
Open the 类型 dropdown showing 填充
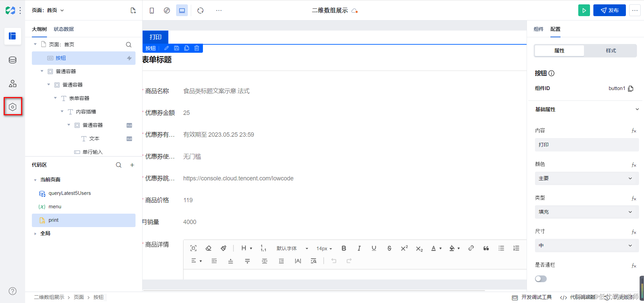pyautogui.click(x=587, y=212)
